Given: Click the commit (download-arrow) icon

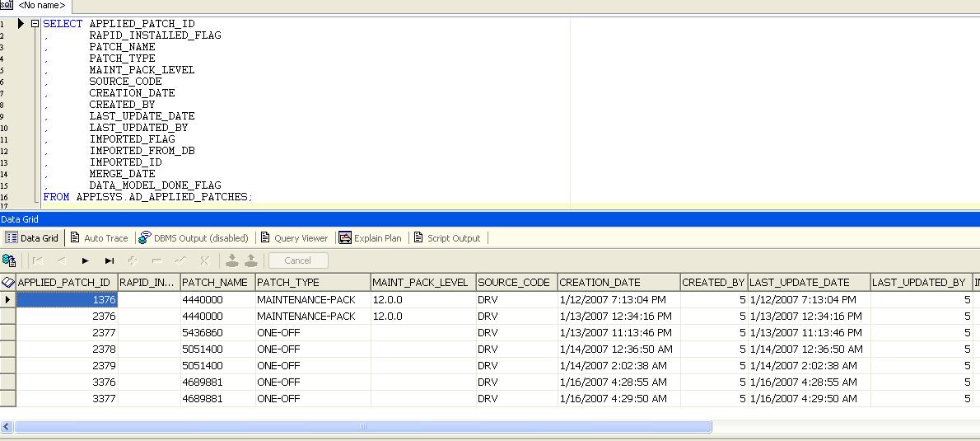Looking at the screenshot, I should (x=232, y=260).
